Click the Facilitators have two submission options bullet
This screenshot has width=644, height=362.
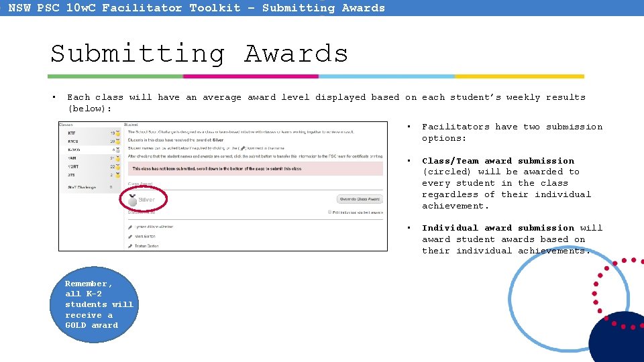pyautogui.click(x=512, y=133)
